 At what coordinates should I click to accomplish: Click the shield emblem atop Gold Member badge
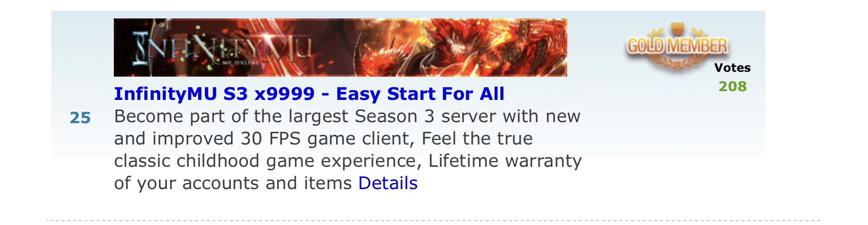coord(677,29)
